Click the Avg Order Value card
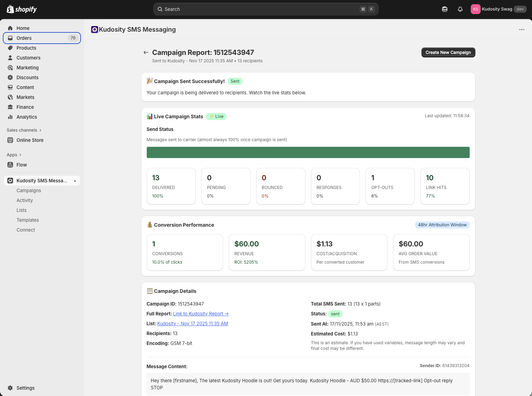This screenshot has height=396, width=532. click(431, 252)
